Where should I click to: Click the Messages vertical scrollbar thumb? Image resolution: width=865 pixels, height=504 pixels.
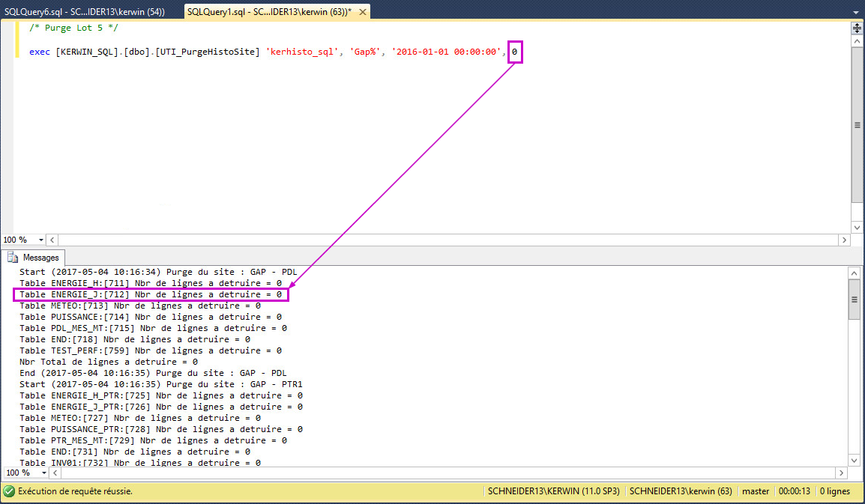855,300
